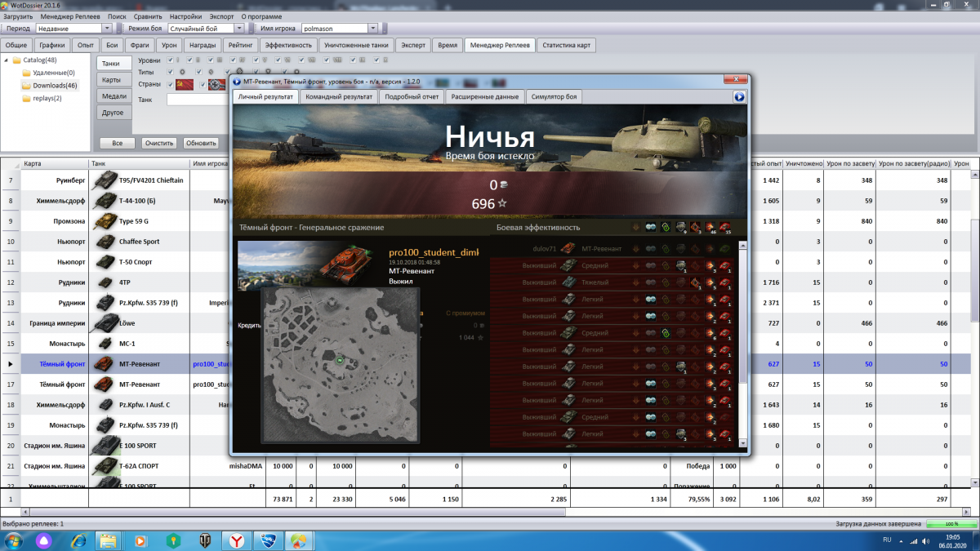This screenshot has width=980, height=551.
Task: Open the Имя игрока combo box
Action: pyautogui.click(x=372, y=29)
